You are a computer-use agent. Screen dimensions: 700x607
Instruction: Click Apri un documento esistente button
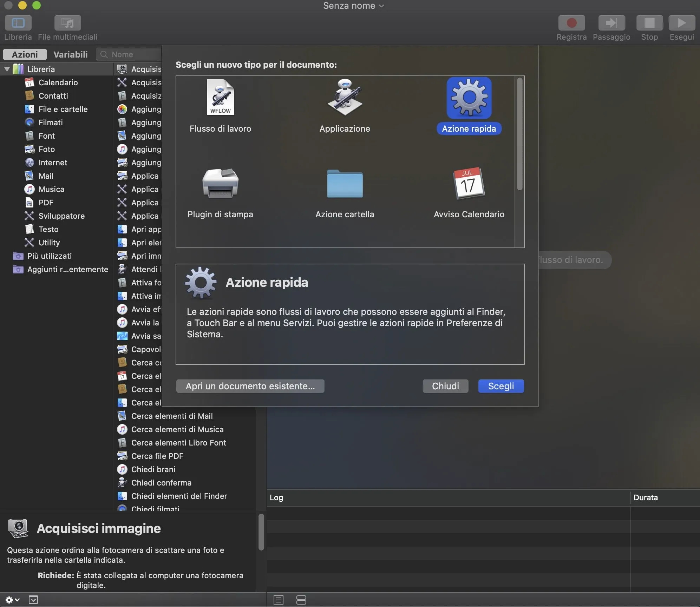click(250, 386)
